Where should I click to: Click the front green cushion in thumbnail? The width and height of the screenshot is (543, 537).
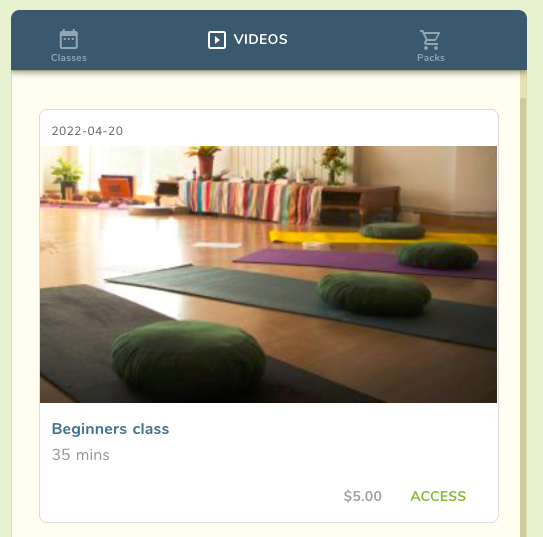click(x=188, y=355)
